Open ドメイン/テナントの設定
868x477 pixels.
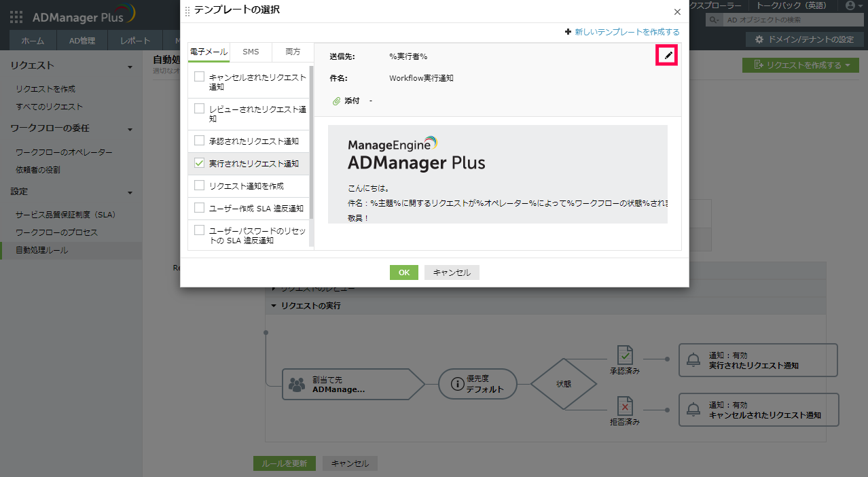[x=803, y=39]
